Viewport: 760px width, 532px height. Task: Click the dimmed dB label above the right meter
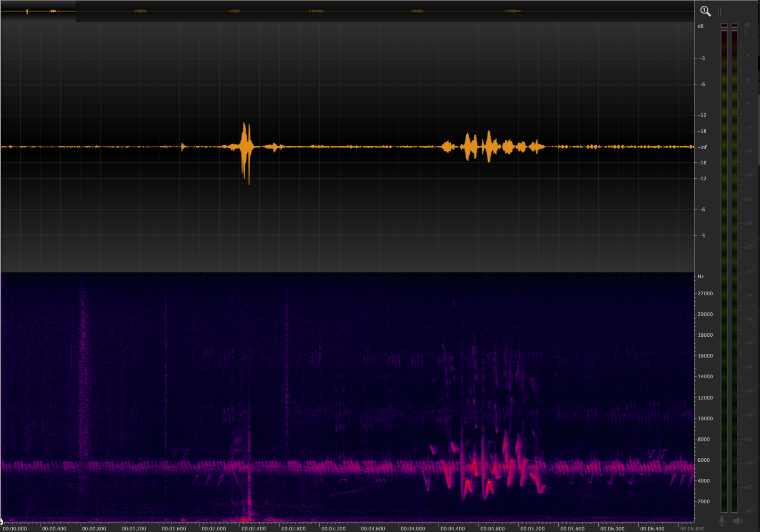click(x=747, y=24)
